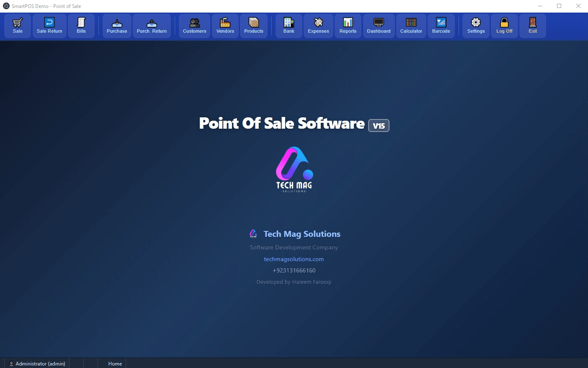The height and width of the screenshot is (368, 588).
Task: View the Reports section
Action: coord(348,26)
